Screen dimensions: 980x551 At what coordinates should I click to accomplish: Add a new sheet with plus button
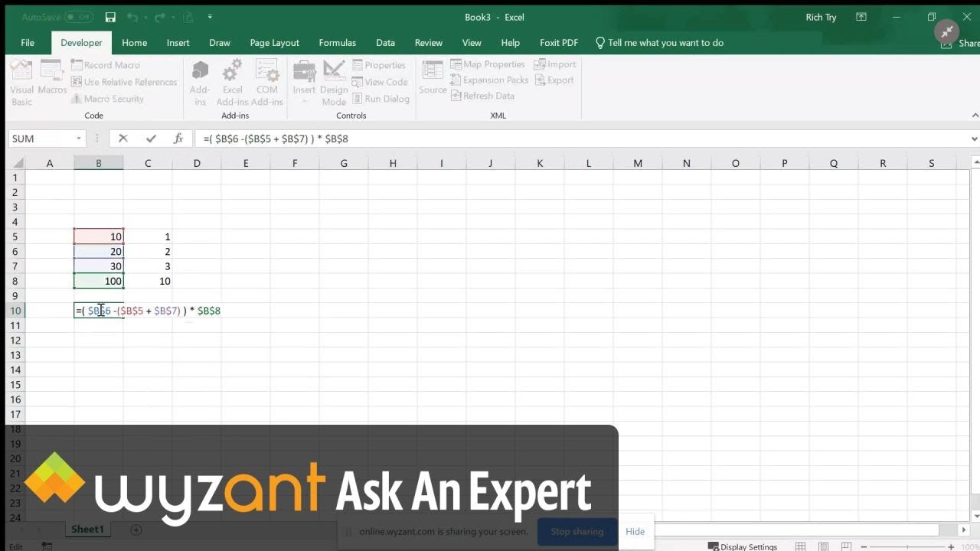(x=136, y=530)
